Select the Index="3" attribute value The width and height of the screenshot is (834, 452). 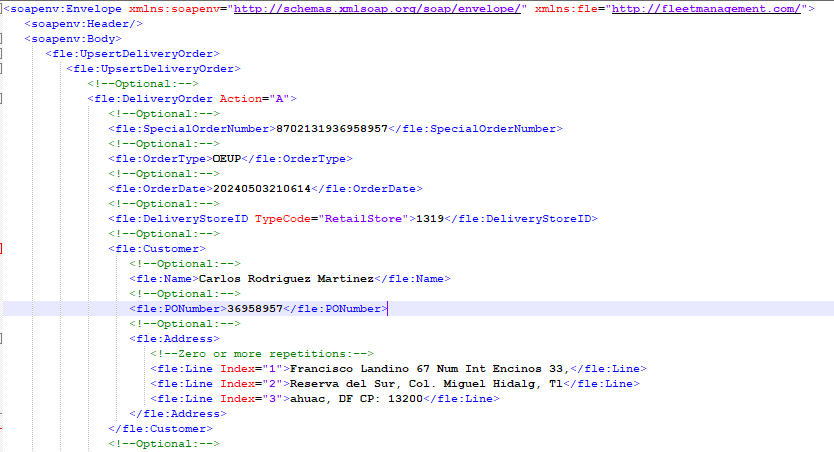(272, 399)
